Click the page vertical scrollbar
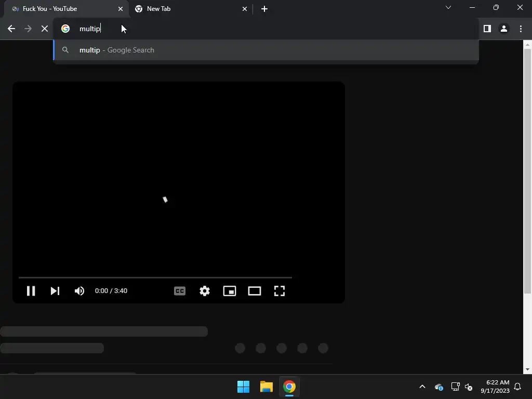 (x=527, y=171)
